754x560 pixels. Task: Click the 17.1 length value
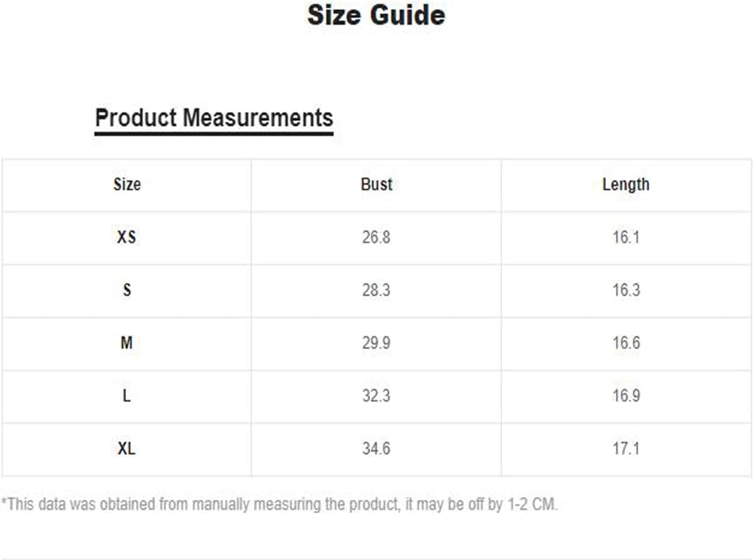[626, 449]
